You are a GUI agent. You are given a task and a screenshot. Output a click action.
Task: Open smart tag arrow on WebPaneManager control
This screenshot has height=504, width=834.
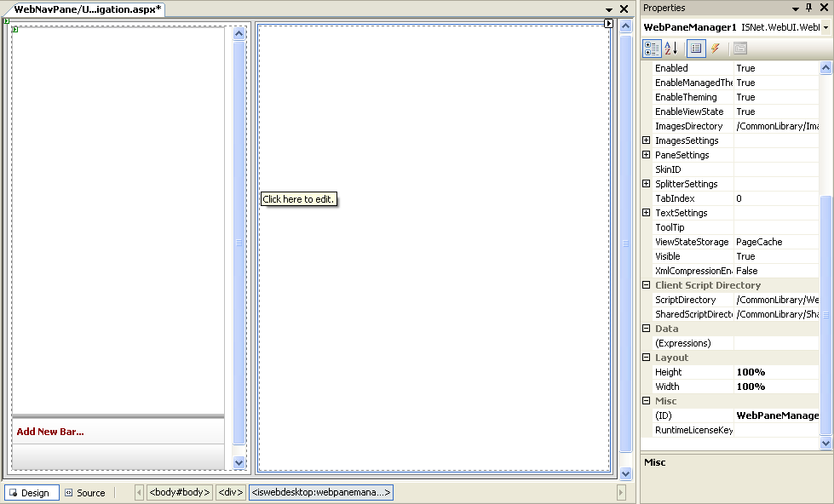point(608,24)
